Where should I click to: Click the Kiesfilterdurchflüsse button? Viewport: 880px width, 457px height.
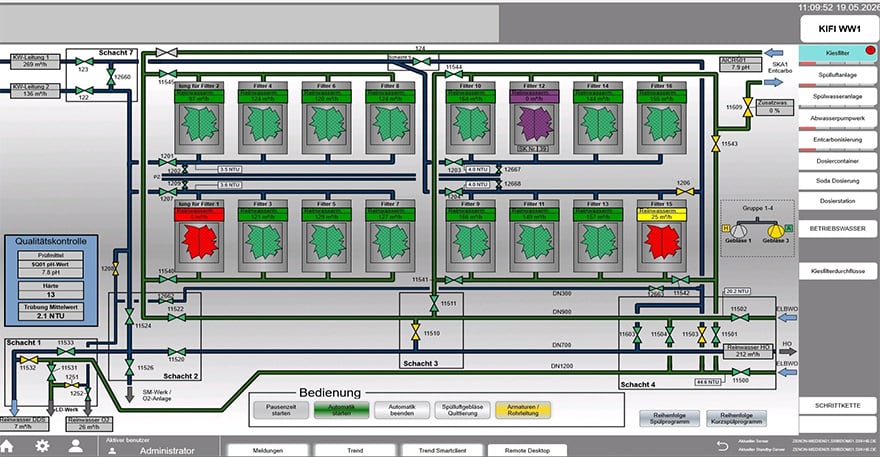pyautogui.click(x=837, y=271)
